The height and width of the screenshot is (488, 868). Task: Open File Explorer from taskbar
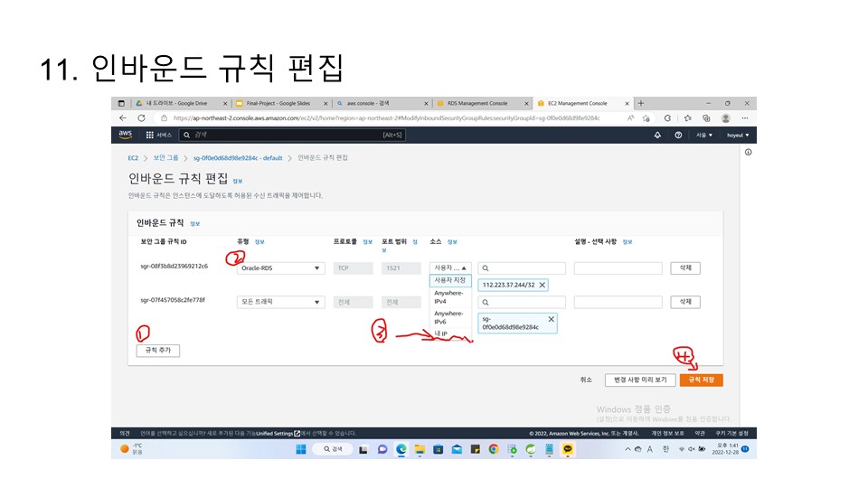pos(420,449)
